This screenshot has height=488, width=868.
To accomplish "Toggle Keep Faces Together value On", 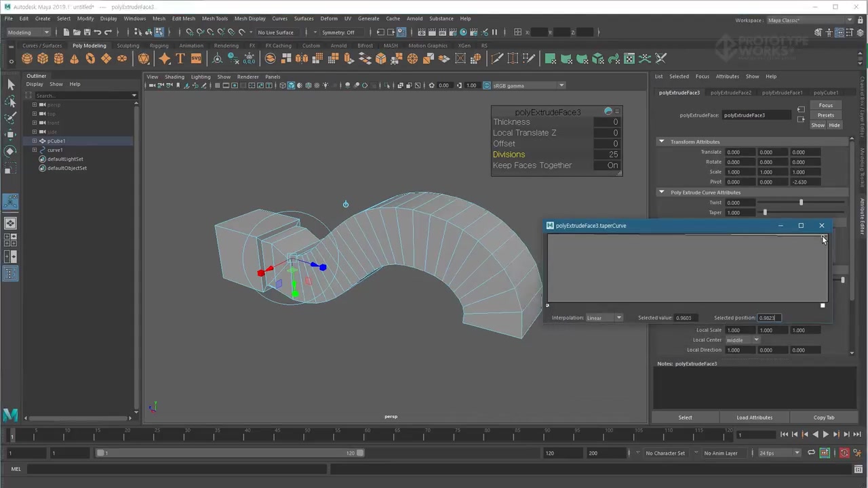I will 612,165.
